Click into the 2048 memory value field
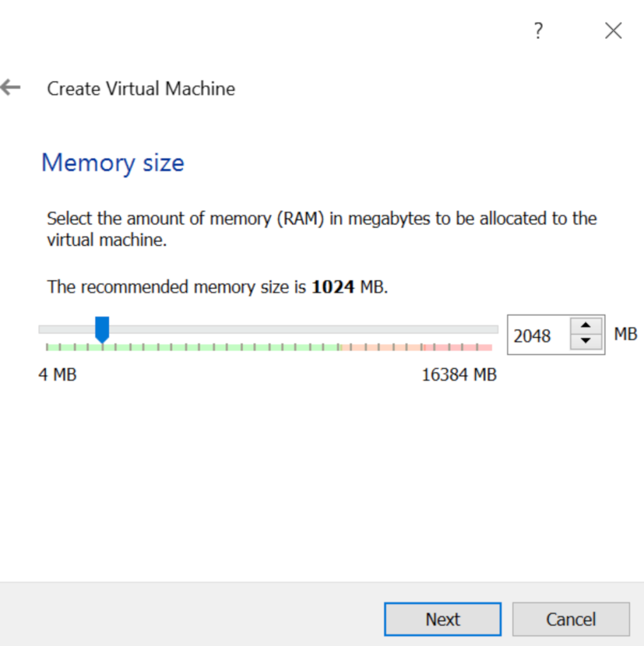The width and height of the screenshot is (644, 646). 536,336
